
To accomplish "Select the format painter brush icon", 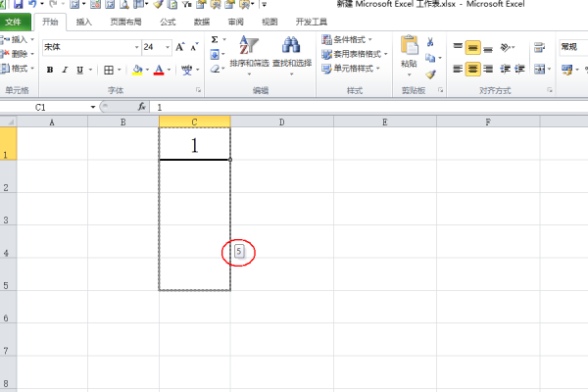I will (x=430, y=73).
